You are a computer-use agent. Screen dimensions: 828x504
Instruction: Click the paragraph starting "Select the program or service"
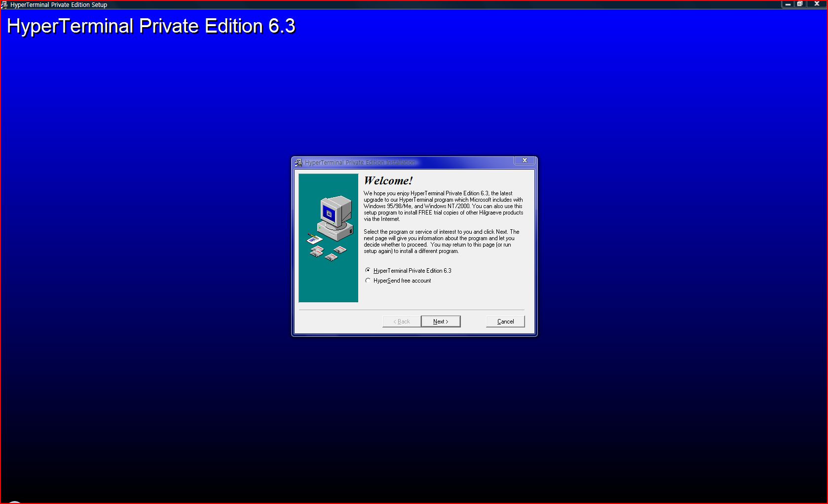442,241
